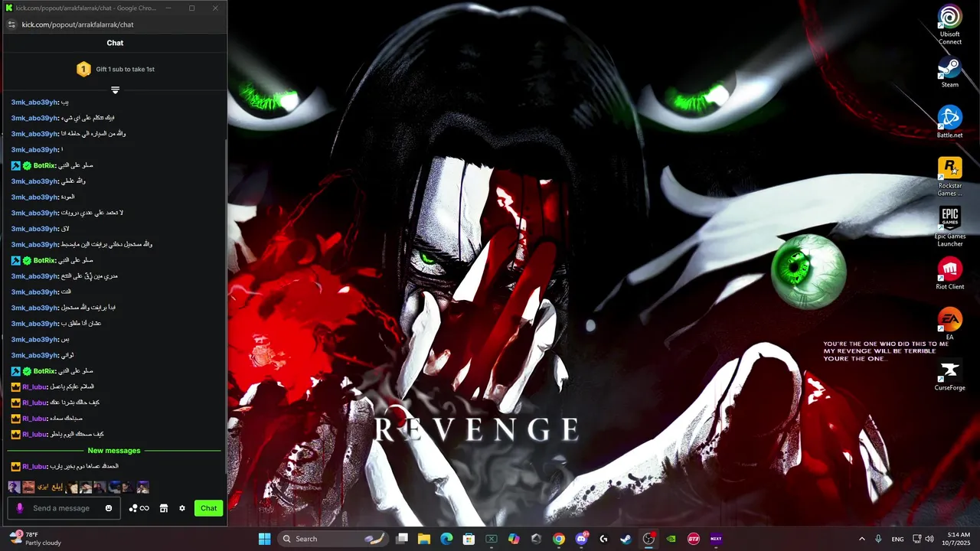Viewport: 980px width, 551px height.
Task: Switch to Google Chrome on the taskbar
Action: (559, 539)
